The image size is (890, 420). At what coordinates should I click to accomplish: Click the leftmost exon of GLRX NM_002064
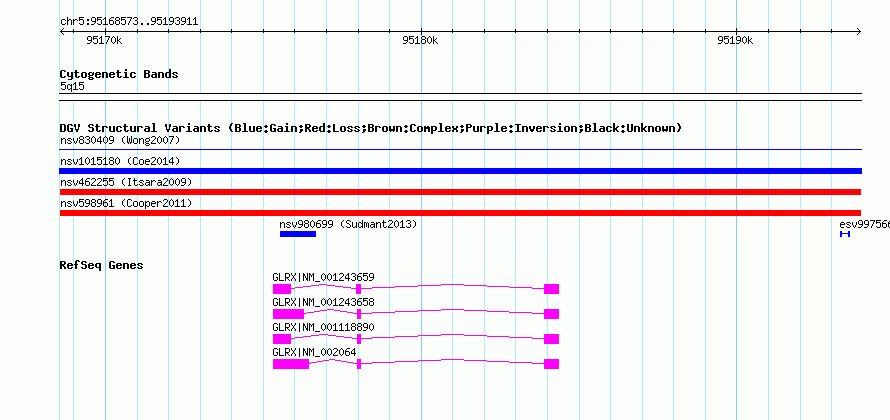(291, 364)
